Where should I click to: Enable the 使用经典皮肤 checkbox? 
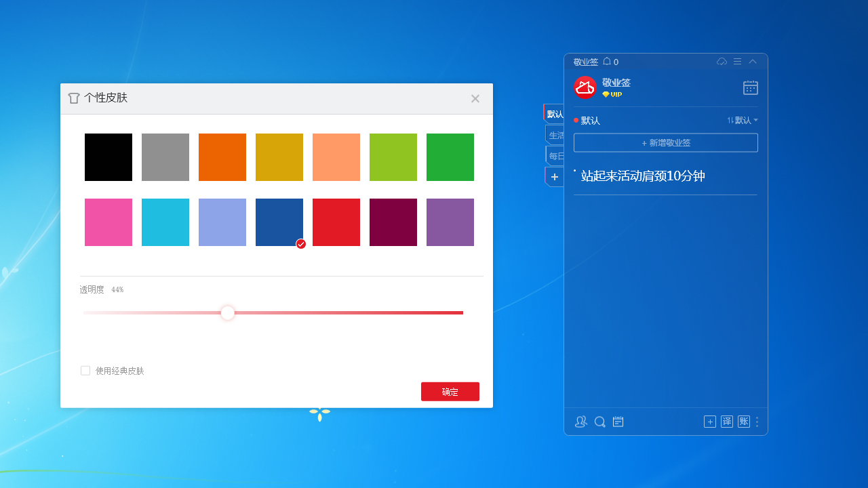click(x=85, y=370)
